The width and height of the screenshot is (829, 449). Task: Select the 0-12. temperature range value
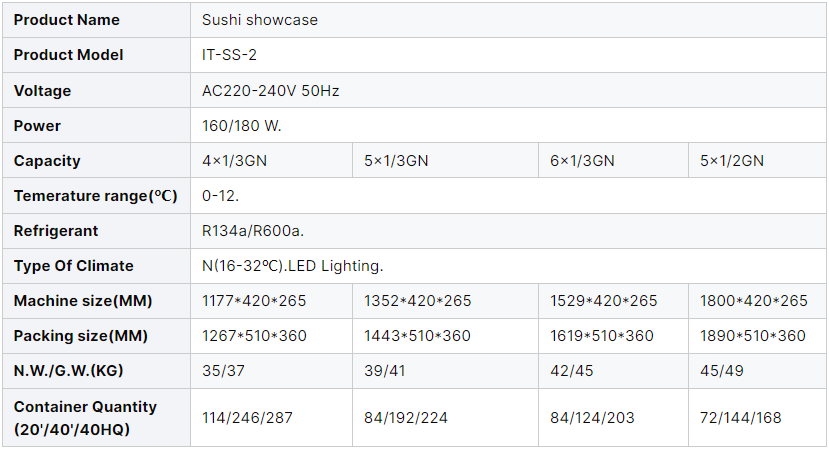[x=220, y=196]
